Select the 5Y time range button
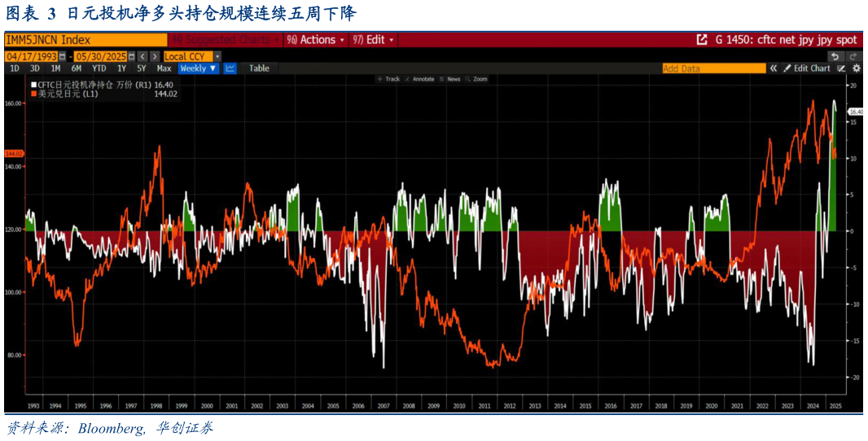This screenshot has height=441, width=868. (x=142, y=69)
